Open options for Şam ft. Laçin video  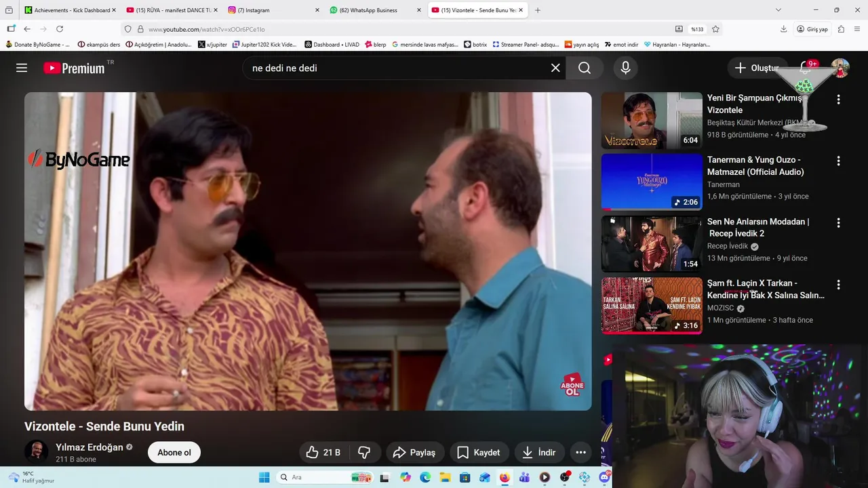pos(838,285)
